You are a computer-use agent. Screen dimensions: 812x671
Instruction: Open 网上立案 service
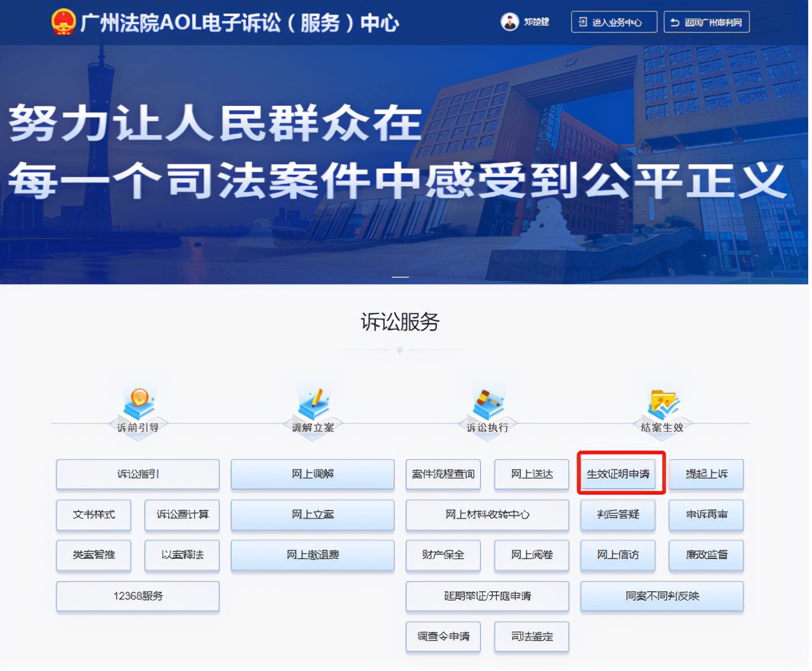click(x=311, y=515)
